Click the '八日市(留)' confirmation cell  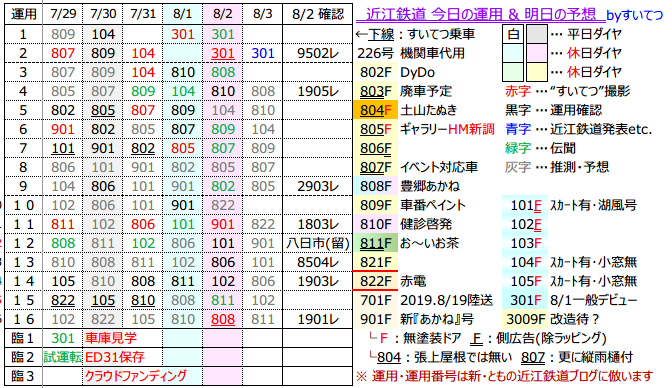pyautogui.click(x=318, y=243)
